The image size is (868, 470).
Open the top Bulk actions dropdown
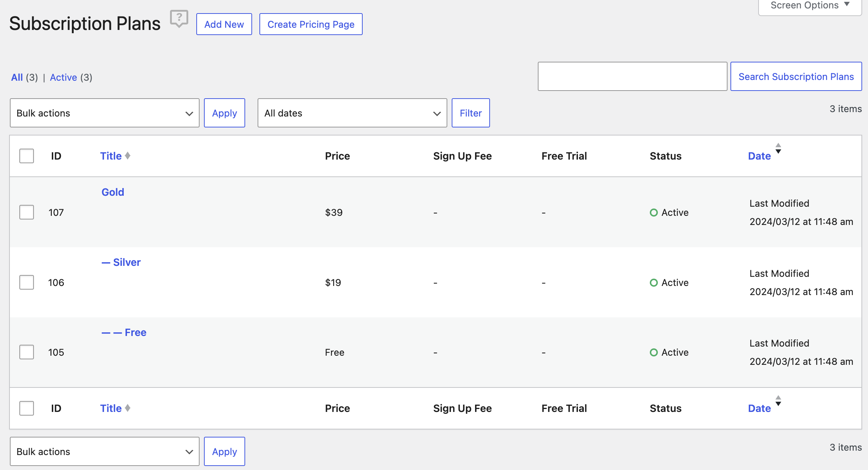pyautogui.click(x=105, y=113)
